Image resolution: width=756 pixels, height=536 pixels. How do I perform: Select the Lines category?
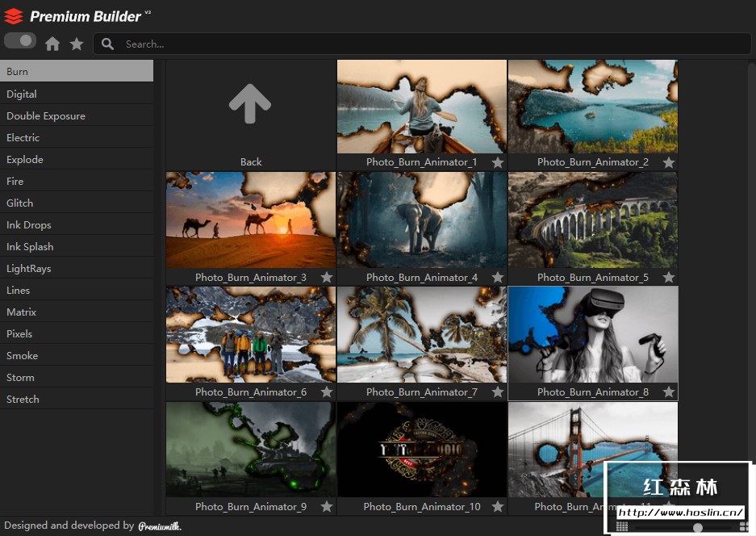[x=77, y=290]
